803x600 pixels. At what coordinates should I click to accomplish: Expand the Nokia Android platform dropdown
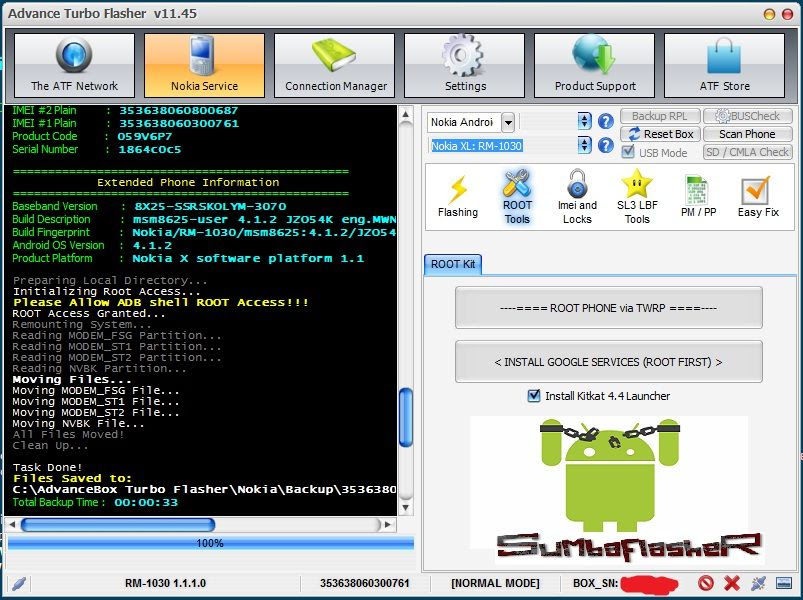pyautogui.click(x=508, y=122)
